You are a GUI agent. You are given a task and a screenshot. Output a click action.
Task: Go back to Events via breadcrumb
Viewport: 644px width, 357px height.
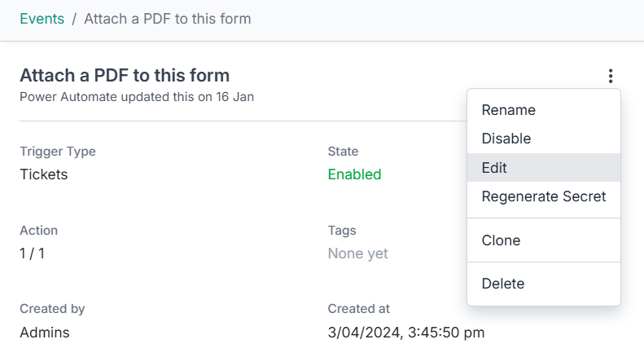coord(42,19)
